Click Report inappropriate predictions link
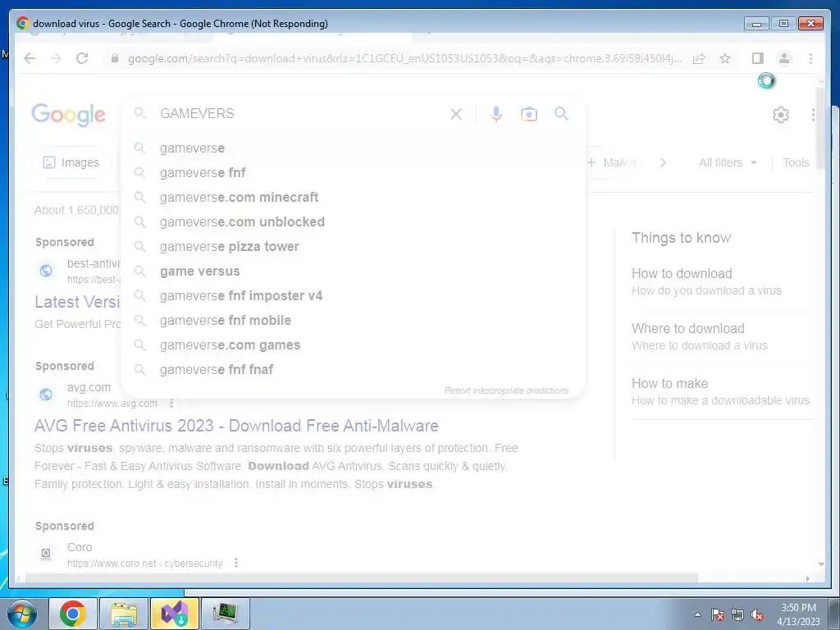840x630 pixels. click(506, 390)
